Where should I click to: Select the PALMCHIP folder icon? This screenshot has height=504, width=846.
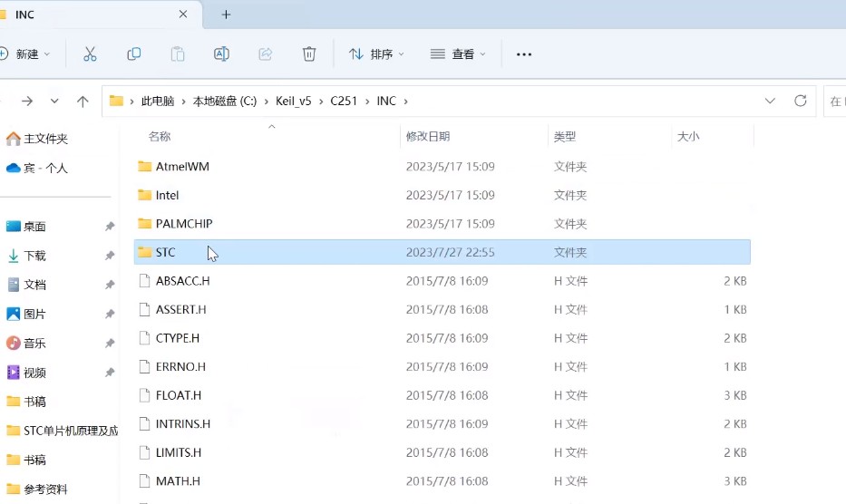pyautogui.click(x=144, y=223)
